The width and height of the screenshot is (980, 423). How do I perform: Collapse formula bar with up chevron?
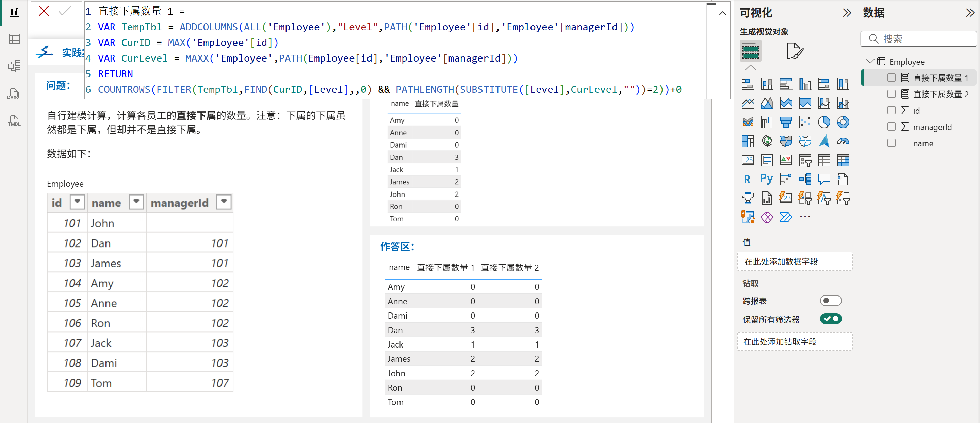[x=722, y=13]
